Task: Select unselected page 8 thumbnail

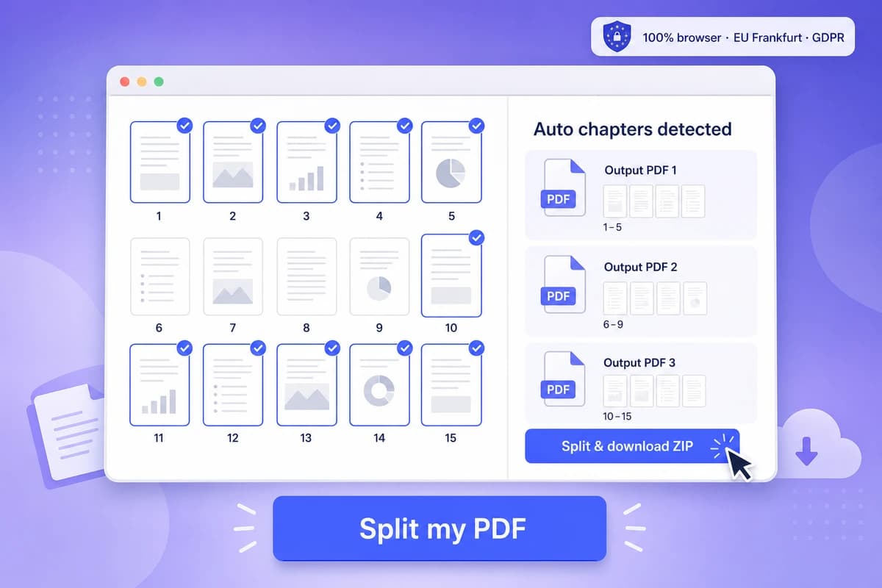Action: click(x=306, y=275)
